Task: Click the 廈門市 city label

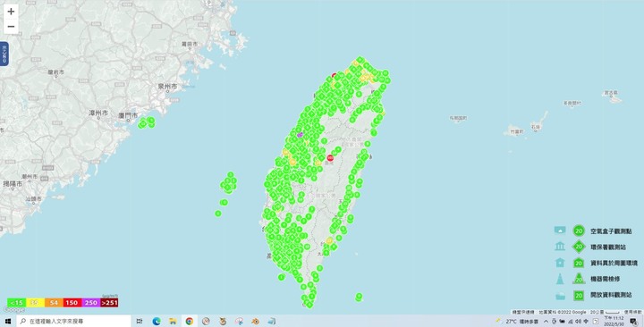Action: pos(128,116)
